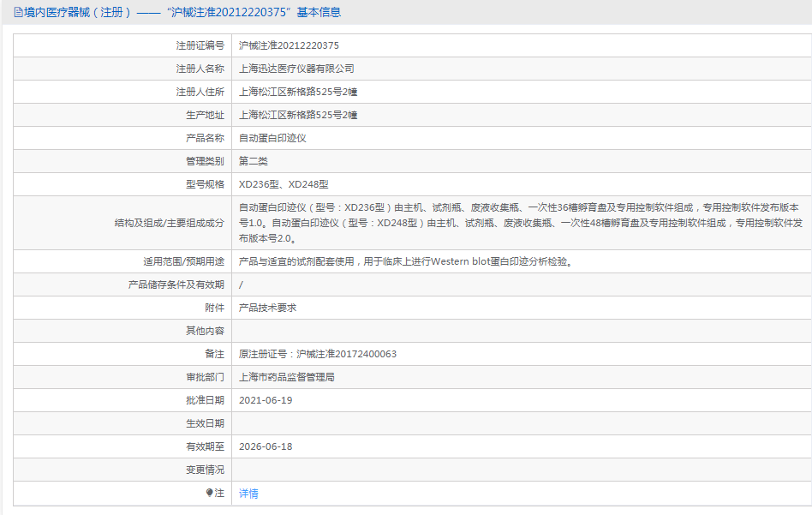This screenshot has width=812, height=515.
Task: Click attachment entry 产品技术要求
Action: 267,308
